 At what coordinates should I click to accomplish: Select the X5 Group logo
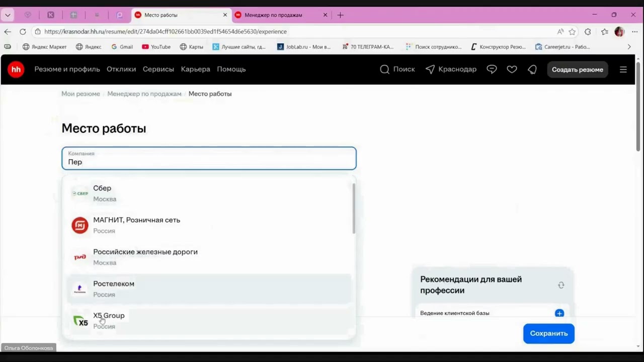[x=80, y=321]
